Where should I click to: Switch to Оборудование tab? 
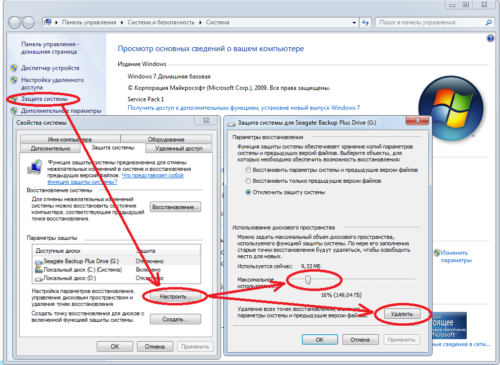click(166, 139)
